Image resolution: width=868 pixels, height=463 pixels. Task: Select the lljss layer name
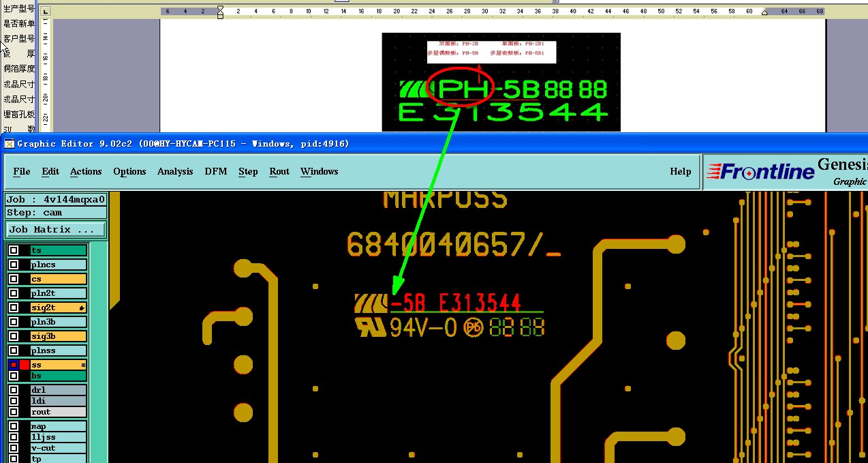tap(59, 437)
